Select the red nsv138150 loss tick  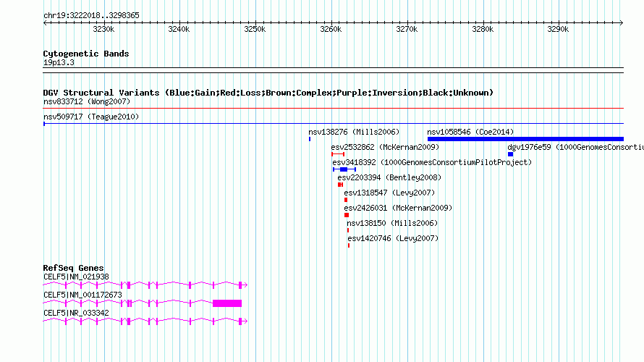348,230
